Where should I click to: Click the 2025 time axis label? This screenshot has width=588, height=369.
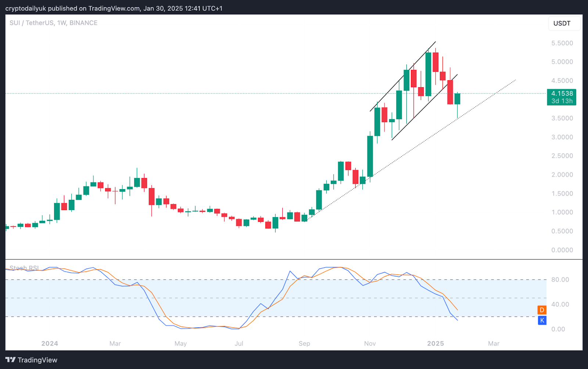(435, 343)
